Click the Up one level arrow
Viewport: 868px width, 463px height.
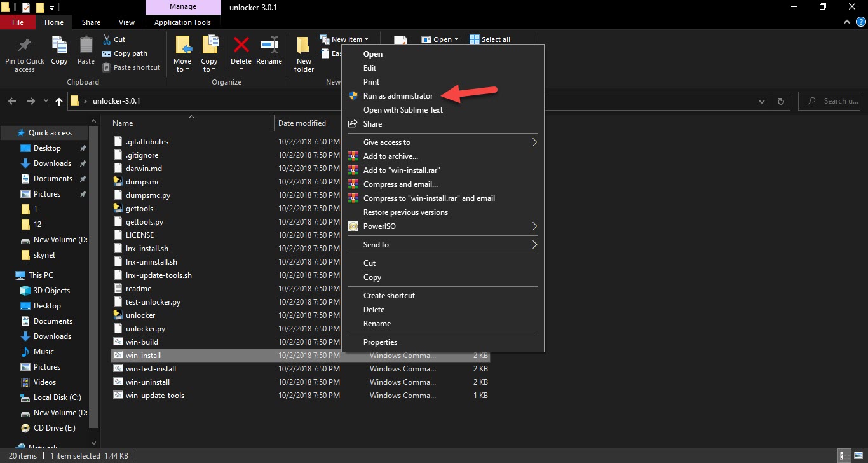click(x=59, y=101)
